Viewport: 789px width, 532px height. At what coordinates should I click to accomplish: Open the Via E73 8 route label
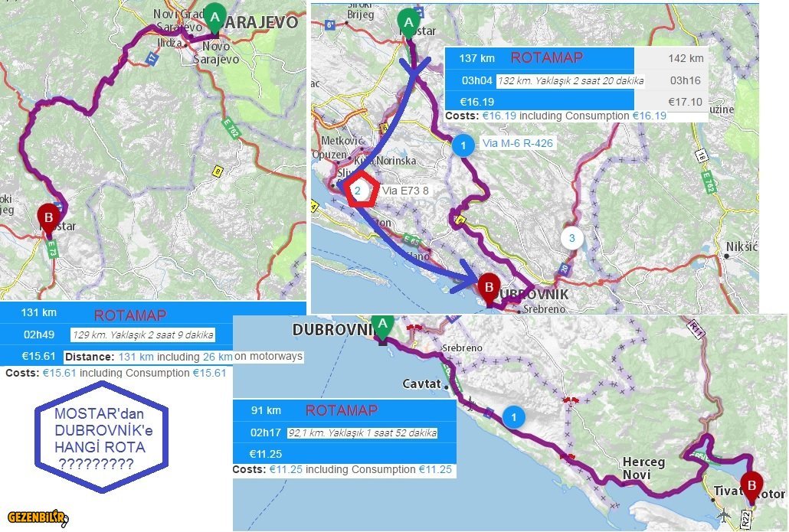tap(405, 191)
